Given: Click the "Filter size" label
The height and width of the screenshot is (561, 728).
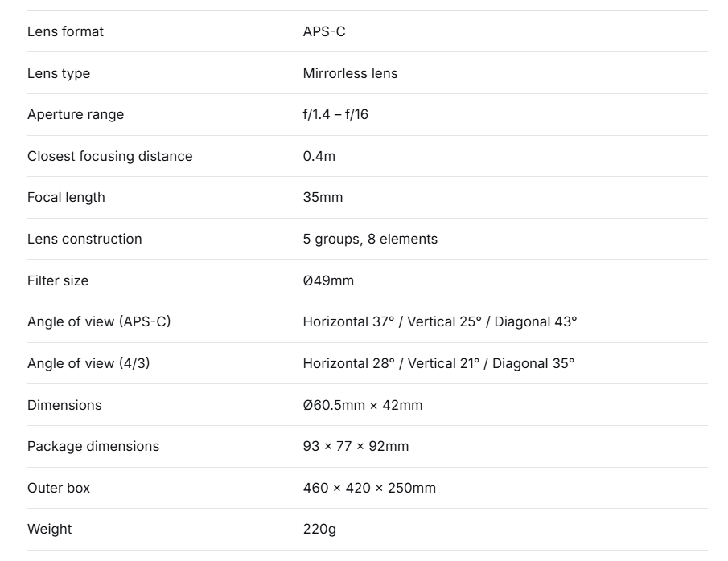Looking at the screenshot, I should (x=58, y=280).
